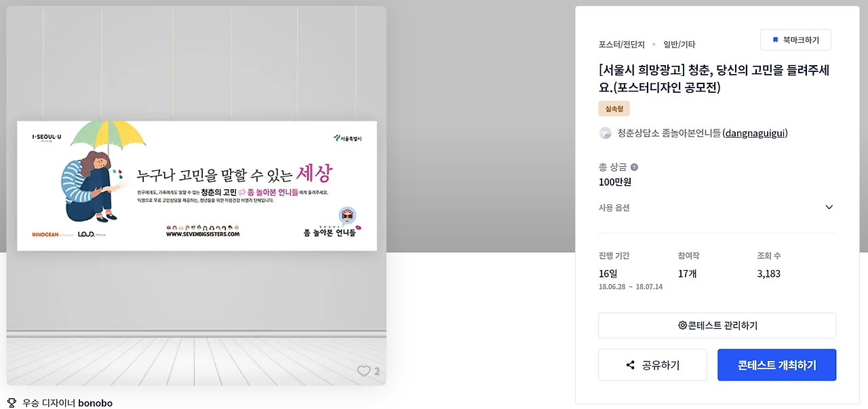Expand the 사용 옵션 chevron

pos(829,208)
